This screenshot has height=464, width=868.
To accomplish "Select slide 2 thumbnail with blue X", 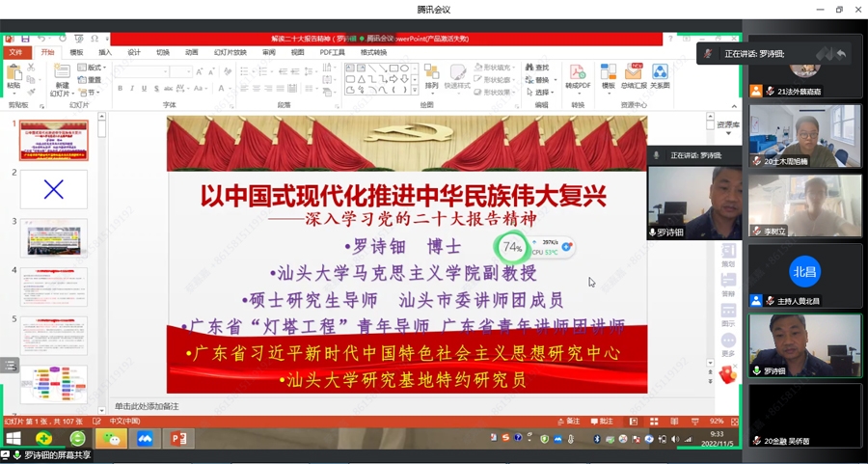I will point(54,189).
